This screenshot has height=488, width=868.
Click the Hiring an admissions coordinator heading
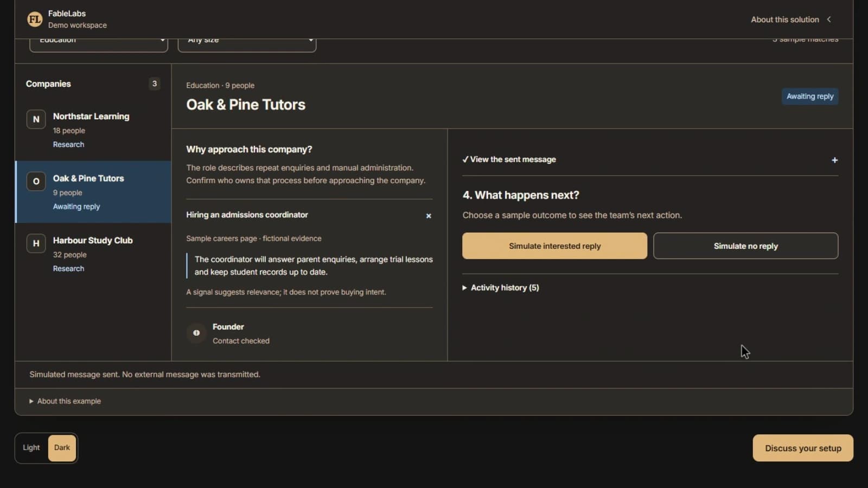[x=247, y=215]
